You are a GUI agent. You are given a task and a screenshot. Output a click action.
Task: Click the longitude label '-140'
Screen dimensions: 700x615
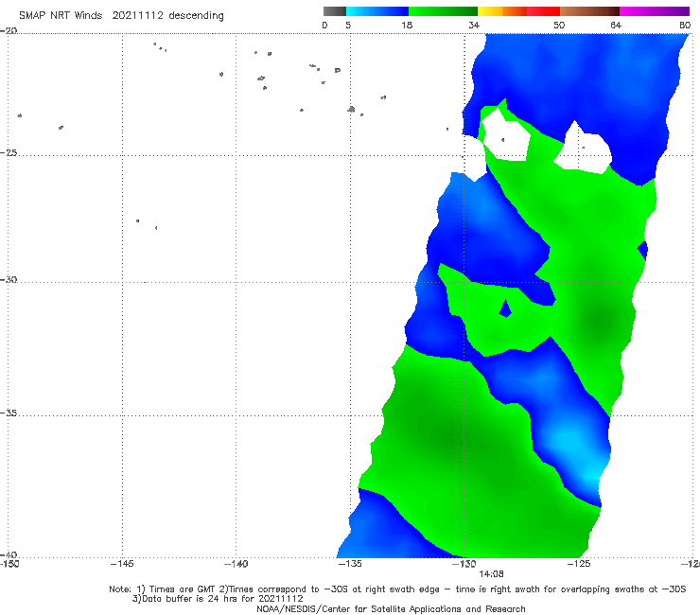(x=236, y=564)
